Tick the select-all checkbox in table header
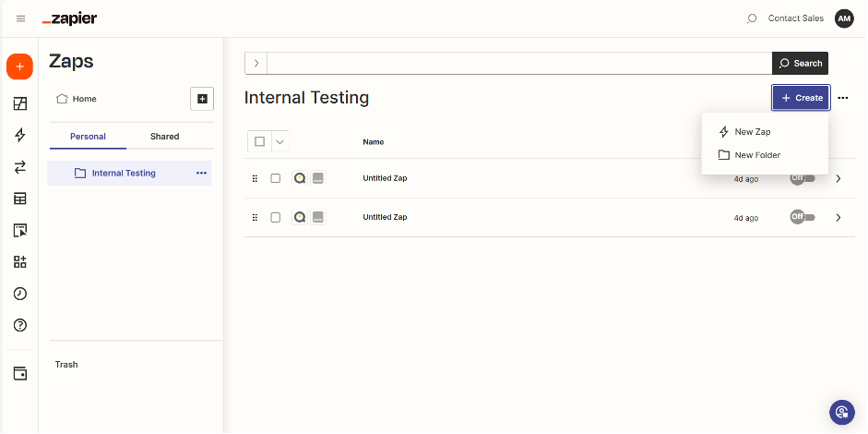This screenshot has width=868, height=434. [259, 141]
